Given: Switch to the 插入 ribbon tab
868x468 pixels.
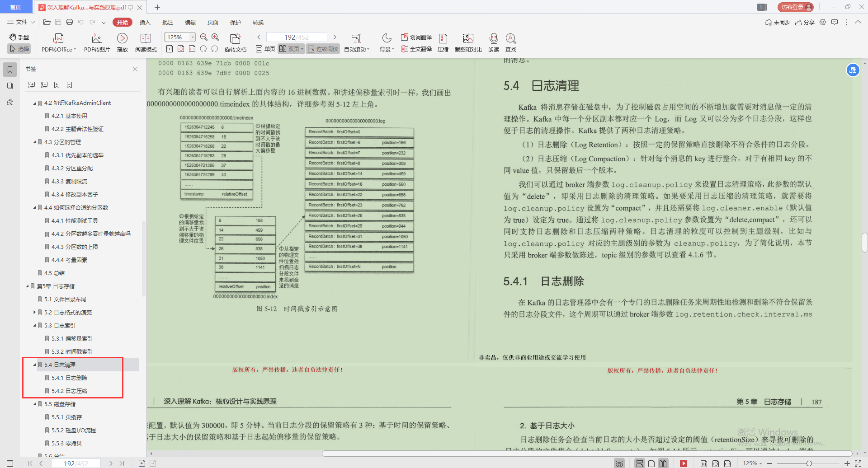Looking at the screenshot, I should 145,22.
